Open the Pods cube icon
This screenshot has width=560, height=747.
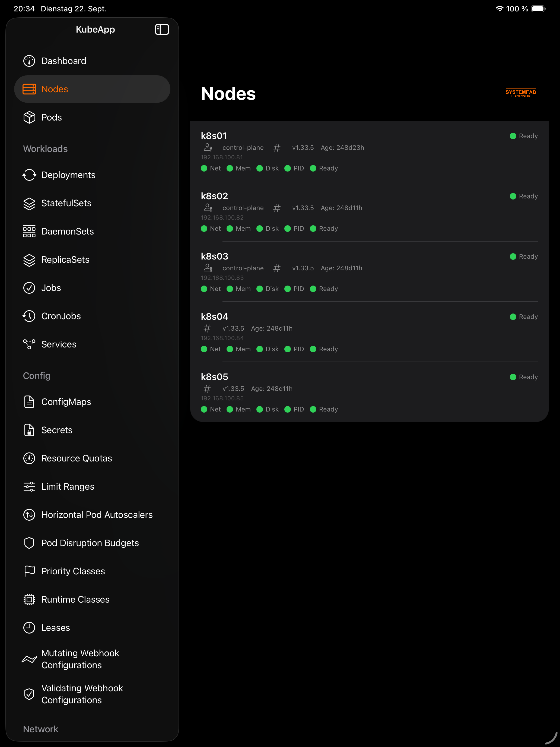click(29, 118)
